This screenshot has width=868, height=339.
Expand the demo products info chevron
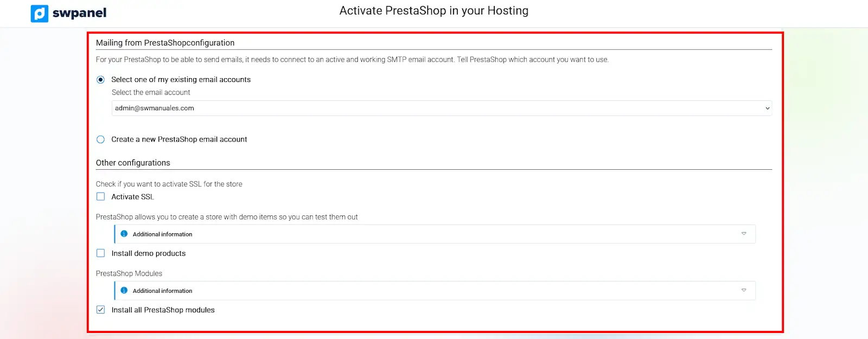coord(744,234)
